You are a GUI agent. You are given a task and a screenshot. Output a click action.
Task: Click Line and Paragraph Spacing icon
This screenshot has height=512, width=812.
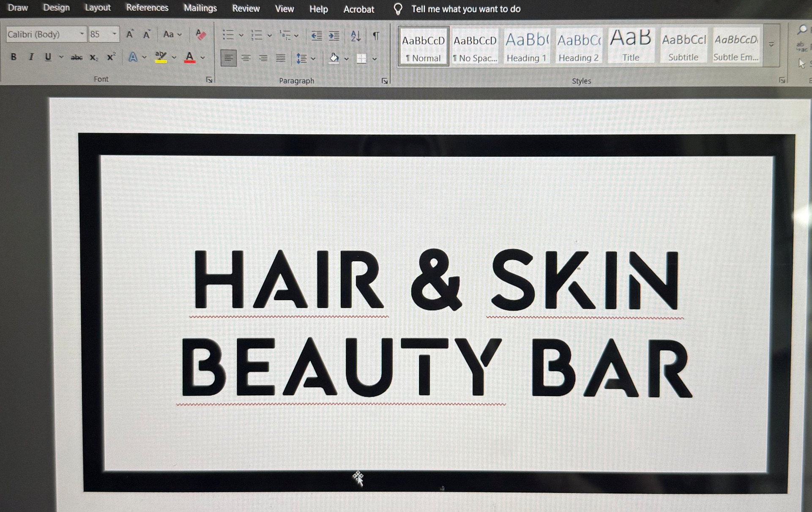301,58
